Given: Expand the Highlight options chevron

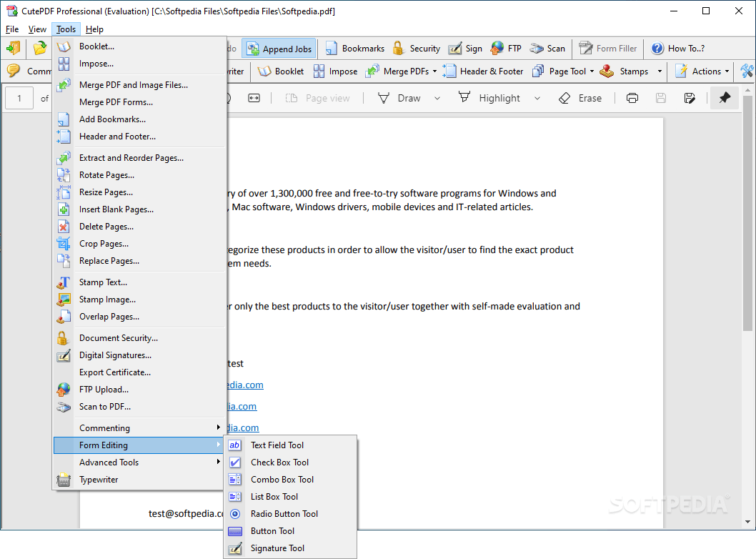Looking at the screenshot, I should point(537,99).
